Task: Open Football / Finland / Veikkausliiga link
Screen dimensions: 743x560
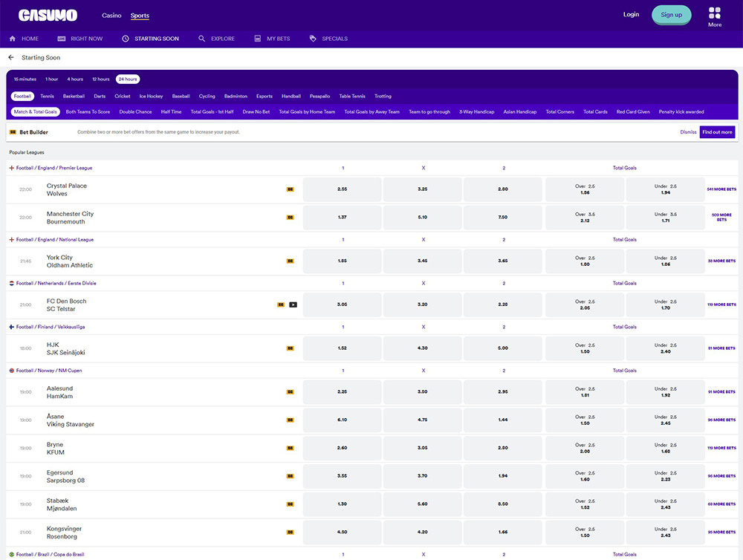Action: point(51,327)
